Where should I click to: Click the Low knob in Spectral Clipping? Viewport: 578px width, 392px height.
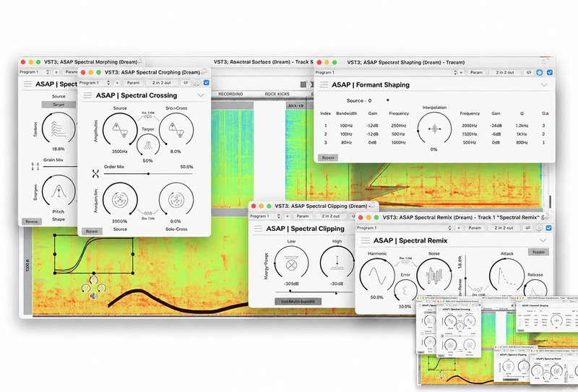pos(291,262)
